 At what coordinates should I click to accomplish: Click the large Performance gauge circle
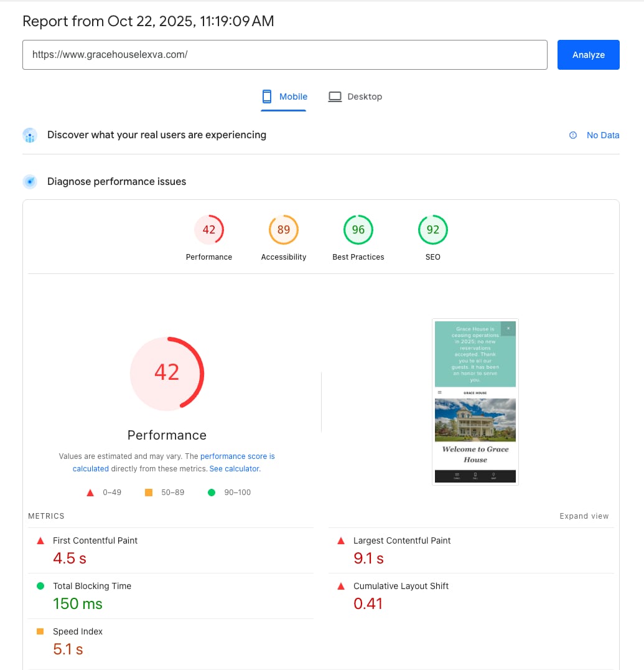tap(167, 374)
